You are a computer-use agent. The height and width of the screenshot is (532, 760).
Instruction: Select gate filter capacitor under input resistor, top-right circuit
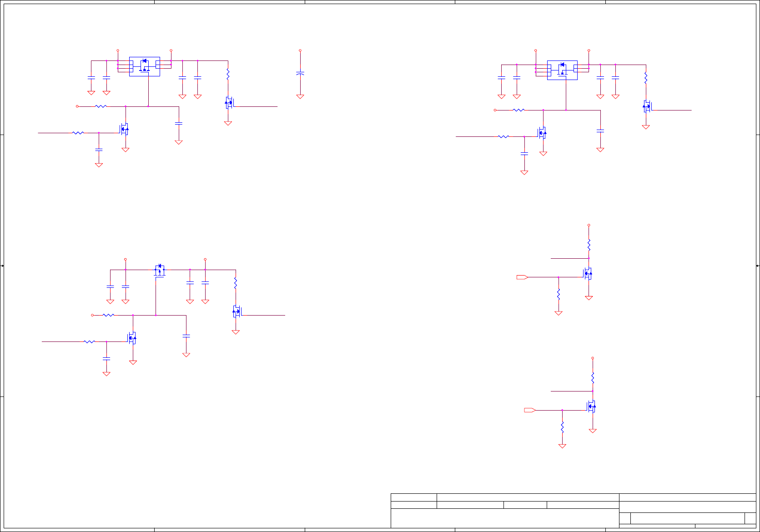click(524, 154)
